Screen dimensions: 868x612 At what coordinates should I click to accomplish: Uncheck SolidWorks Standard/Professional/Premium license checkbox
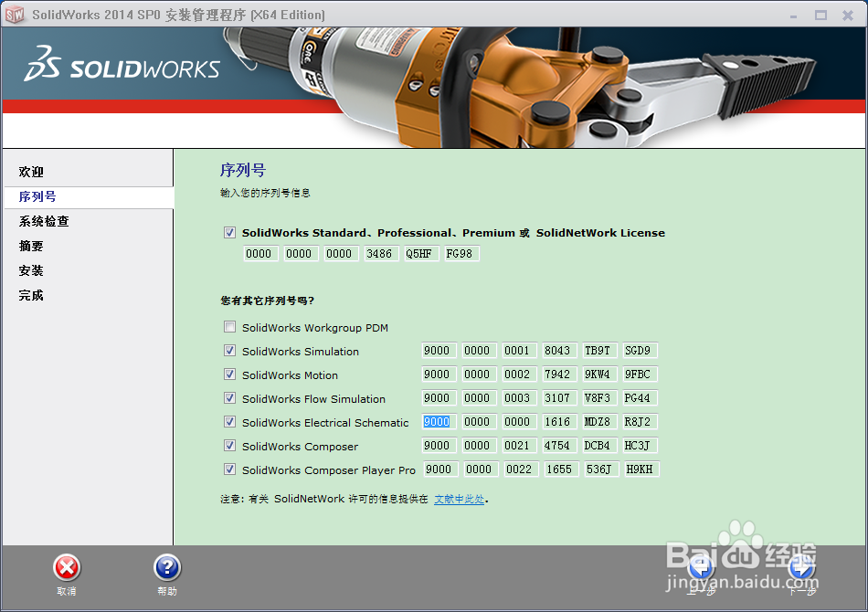coord(229,232)
